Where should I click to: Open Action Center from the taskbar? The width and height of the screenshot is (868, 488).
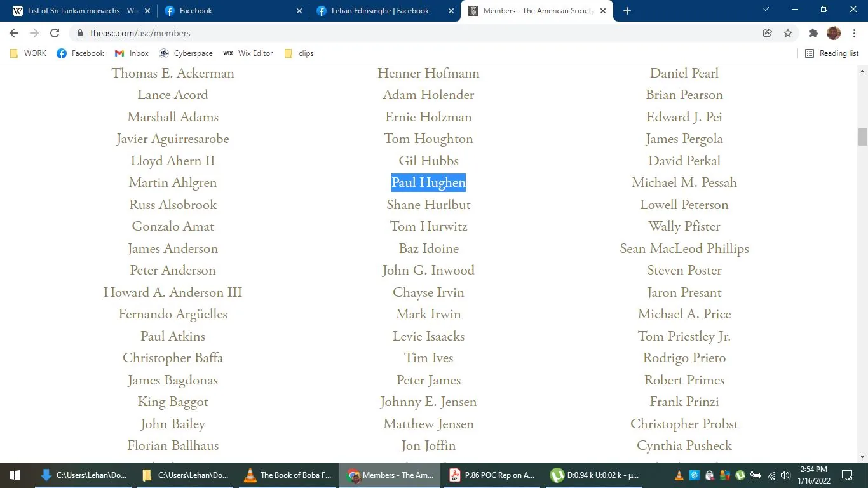pyautogui.click(x=846, y=475)
